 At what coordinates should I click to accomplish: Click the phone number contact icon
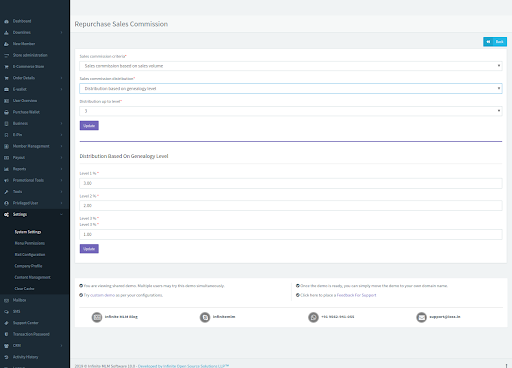(x=313, y=317)
